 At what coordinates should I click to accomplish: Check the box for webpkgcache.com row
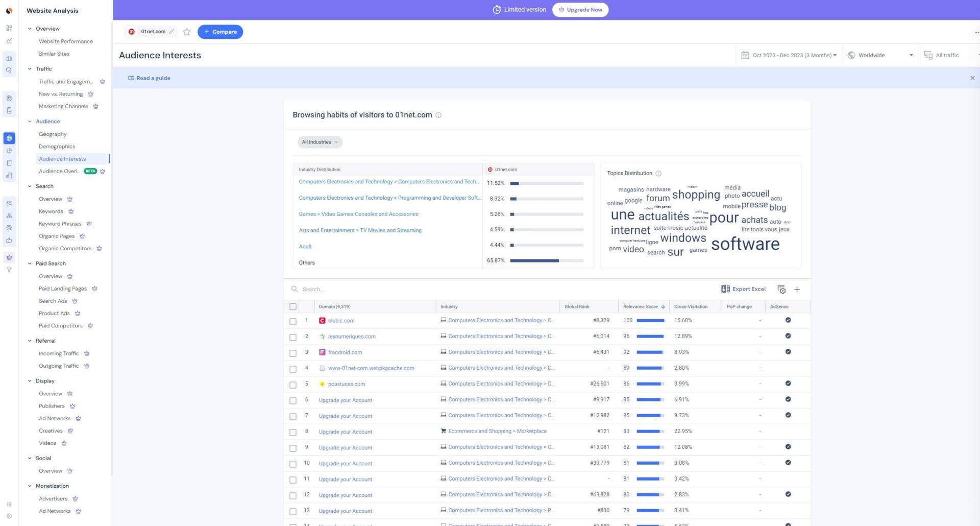click(x=293, y=369)
